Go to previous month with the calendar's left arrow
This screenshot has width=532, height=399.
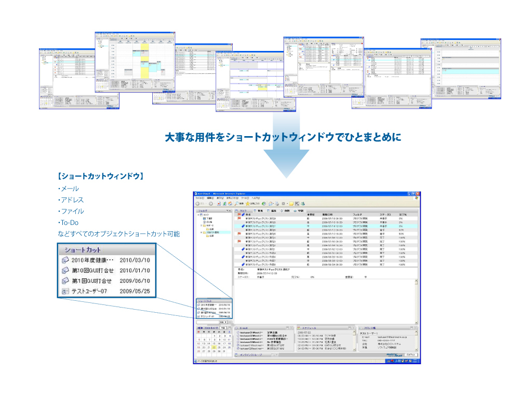tap(198, 328)
